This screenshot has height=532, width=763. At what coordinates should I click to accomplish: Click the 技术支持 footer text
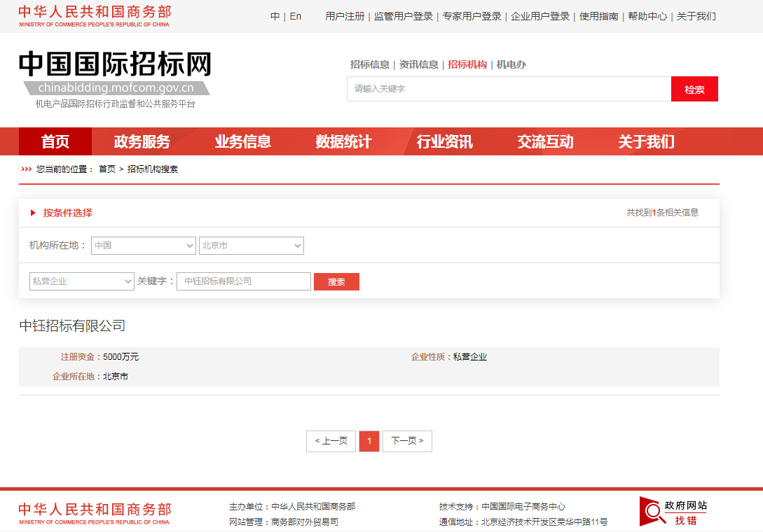502,507
